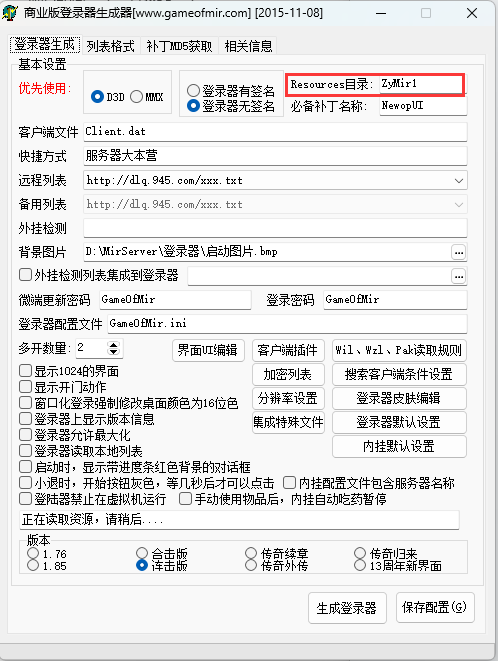498x661 pixels.
Task: Select 合击版 version radio button
Action: click(x=142, y=553)
